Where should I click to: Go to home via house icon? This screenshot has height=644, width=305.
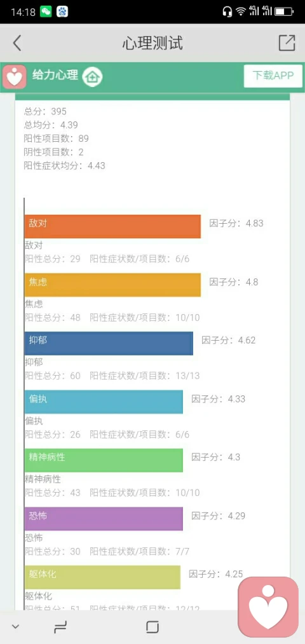(x=92, y=76)
